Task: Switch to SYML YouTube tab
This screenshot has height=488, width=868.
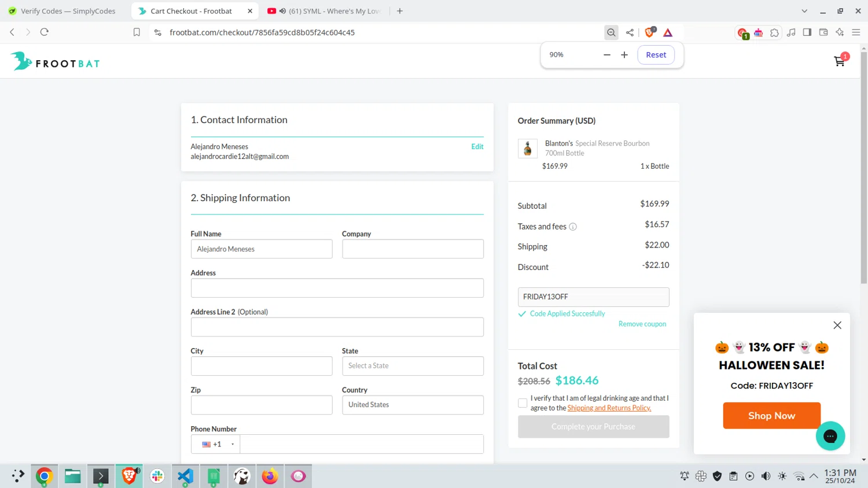Action: point(324,11)
